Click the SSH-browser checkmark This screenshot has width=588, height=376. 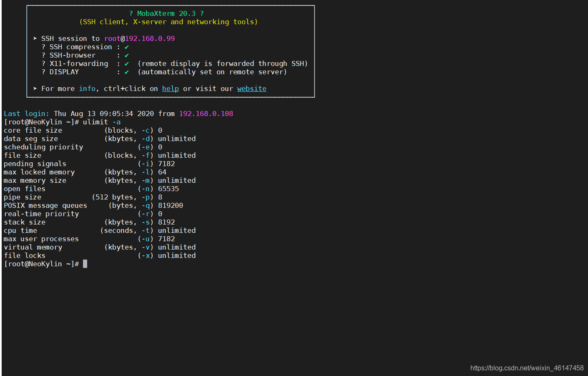coord(127,56)
